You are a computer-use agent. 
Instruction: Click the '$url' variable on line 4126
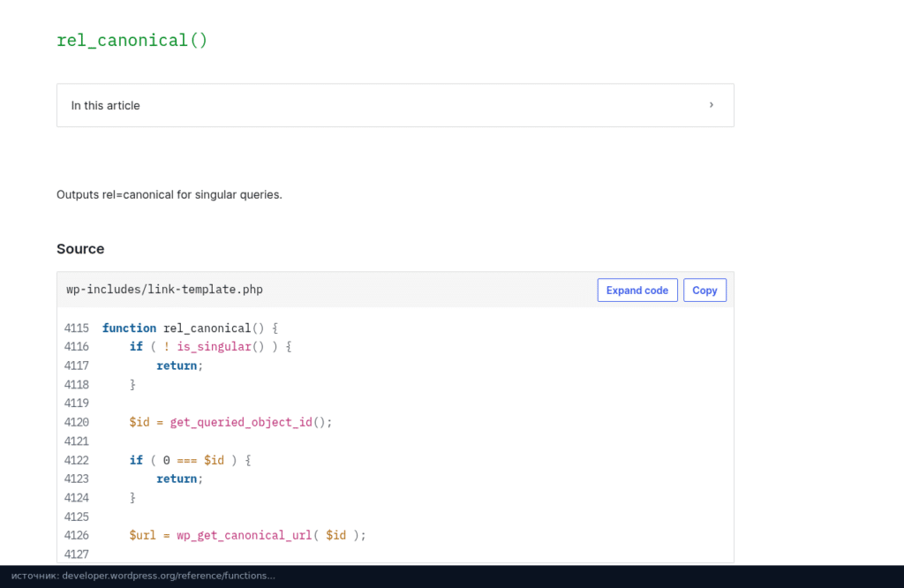tap(142, 535)
